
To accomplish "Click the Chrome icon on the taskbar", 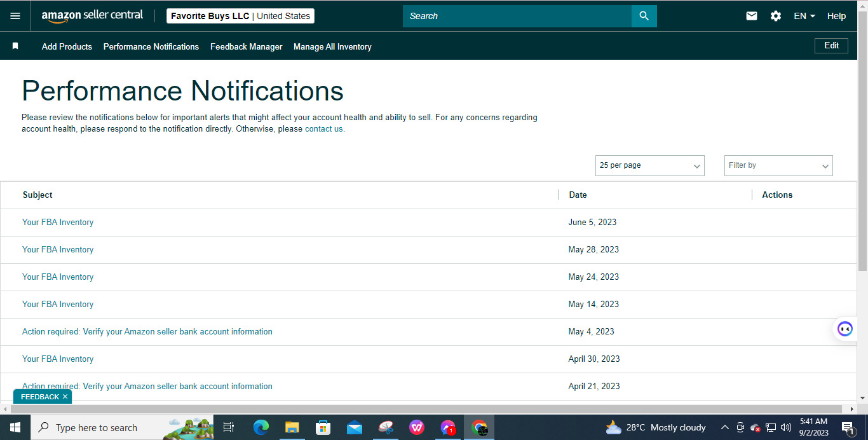I will pyautogui.click(x=480, y=427).
